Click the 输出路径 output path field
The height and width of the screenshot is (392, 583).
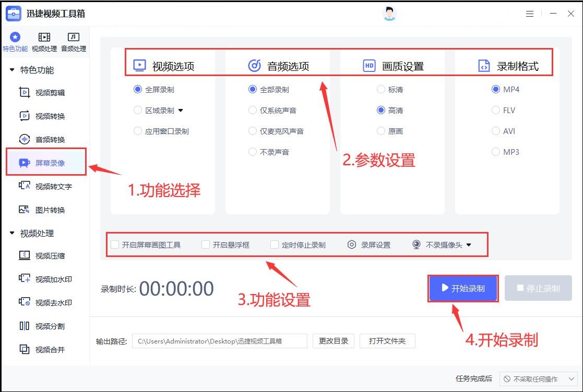[220, 341]
